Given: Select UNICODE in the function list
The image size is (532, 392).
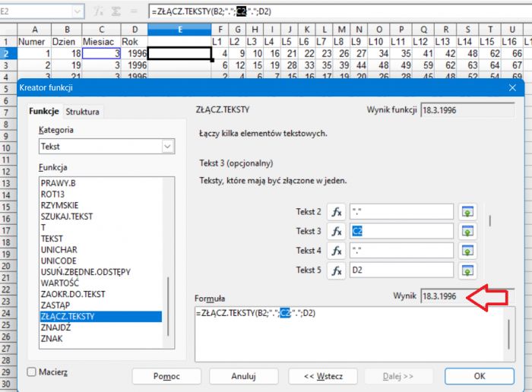Looking at the screenshot, I should (x=101, y=261).
